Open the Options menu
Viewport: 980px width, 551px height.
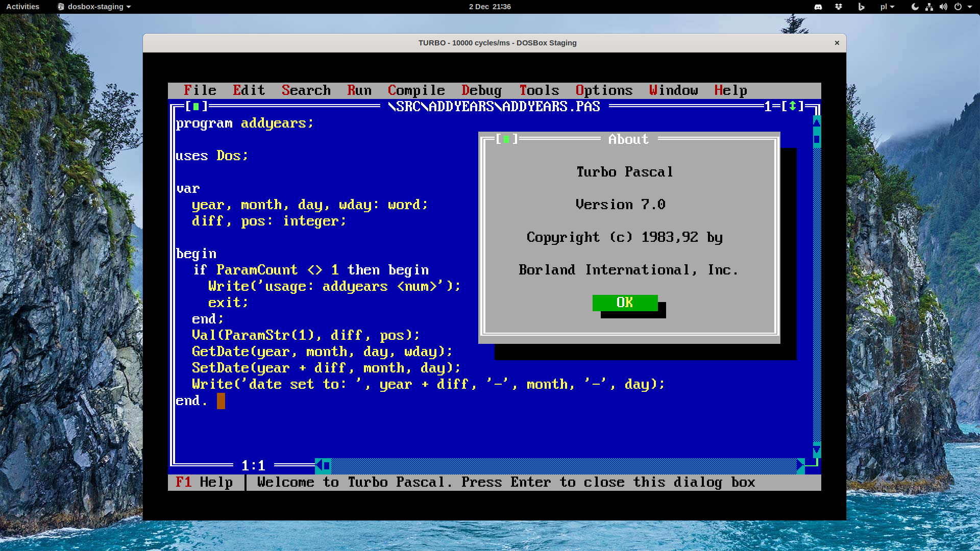coord(604,90)
